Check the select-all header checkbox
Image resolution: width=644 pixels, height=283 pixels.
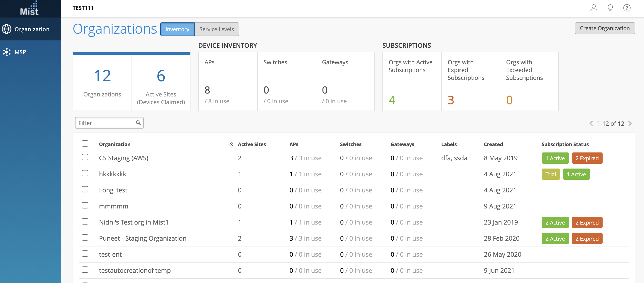[85, 143]
